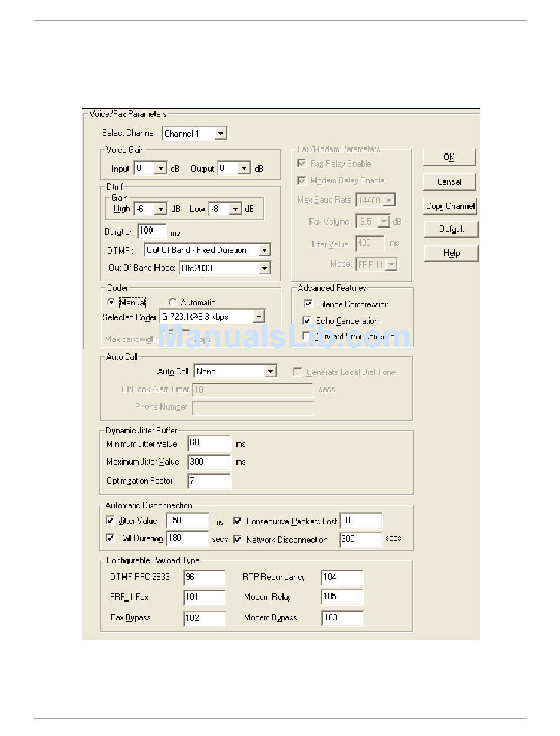Screen dimensions: 560x736
Task: Click the Phone Number field
Action: (253, 408)
